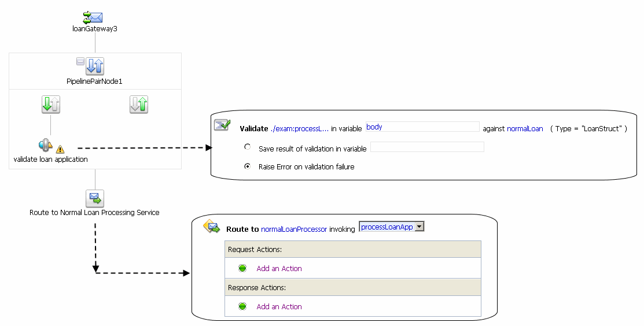The height and width of the screenshot is (326, 644).
Task: Click the Type = "LoanStruct" text
Action: coord(588,129)
